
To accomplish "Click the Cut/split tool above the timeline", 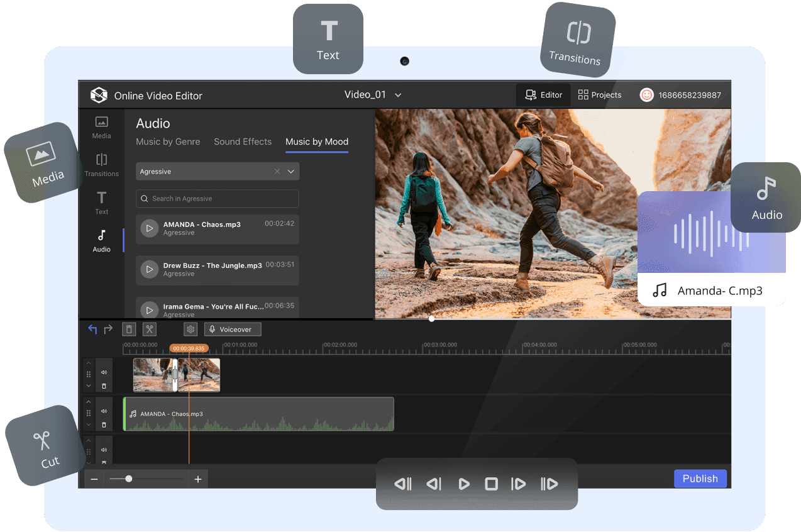I will [x=149, y=329].
